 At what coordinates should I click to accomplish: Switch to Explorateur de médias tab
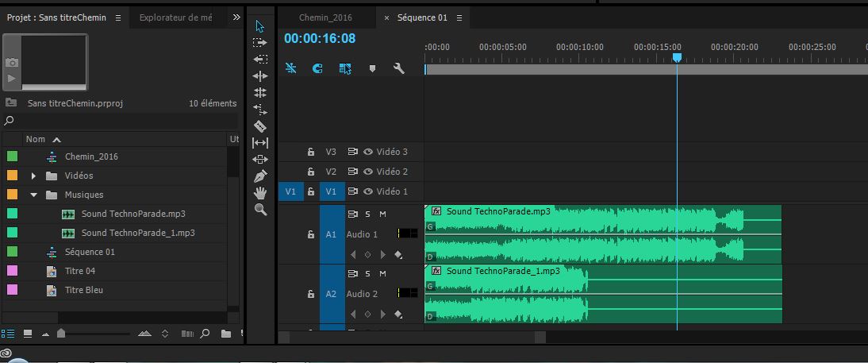(x=175, y=17)
